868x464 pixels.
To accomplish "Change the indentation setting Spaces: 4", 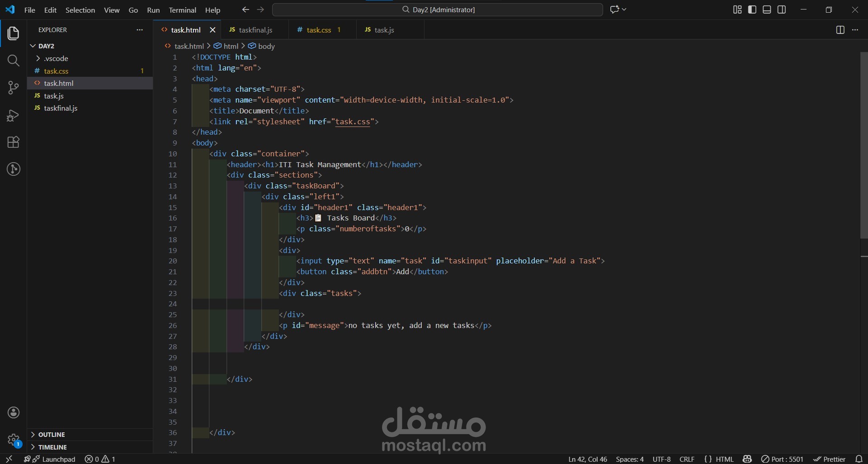I will 630,459.
